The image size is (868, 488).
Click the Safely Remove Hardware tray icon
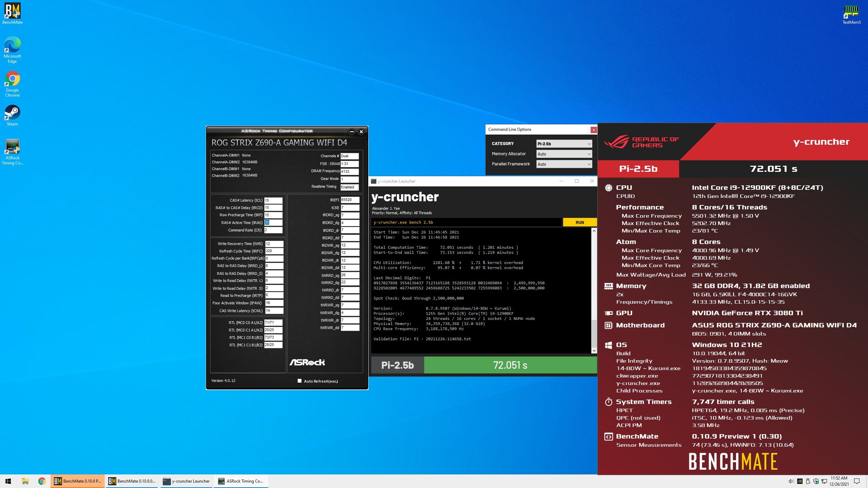tap(808, 481)
